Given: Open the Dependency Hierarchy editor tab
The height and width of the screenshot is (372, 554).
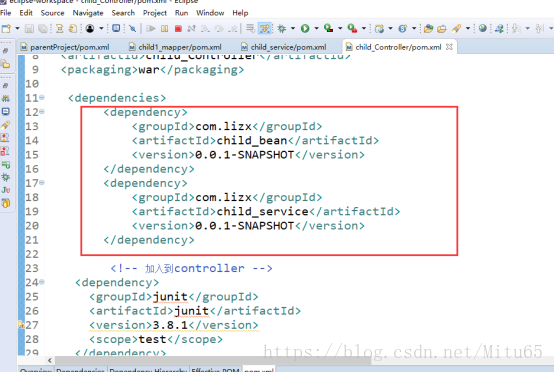Looking at the screenshot, I should click(148, 370).
